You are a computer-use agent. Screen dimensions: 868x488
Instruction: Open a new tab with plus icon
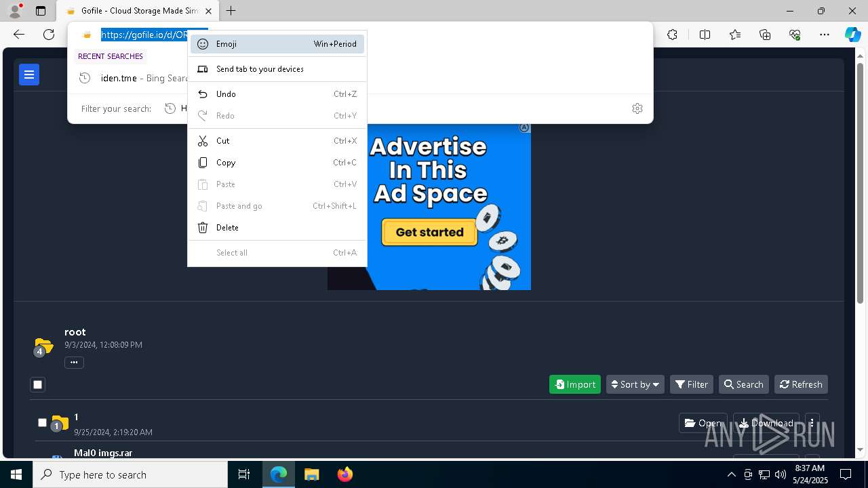[x=231, y=11]
